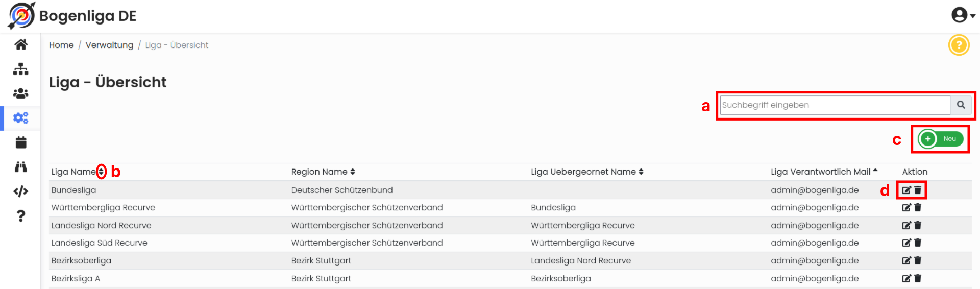Click the yellow help circle icon
The width and height of the screenshot is (980, 289).
coord(959,45)
